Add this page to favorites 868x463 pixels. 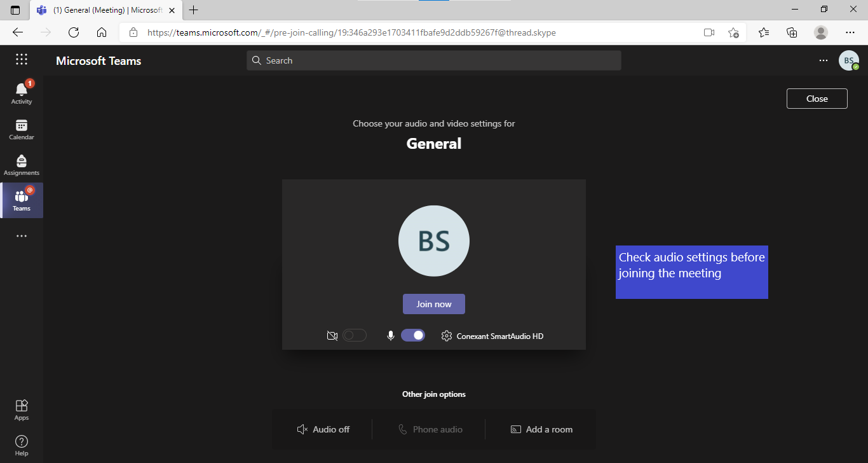pos(733,32)
